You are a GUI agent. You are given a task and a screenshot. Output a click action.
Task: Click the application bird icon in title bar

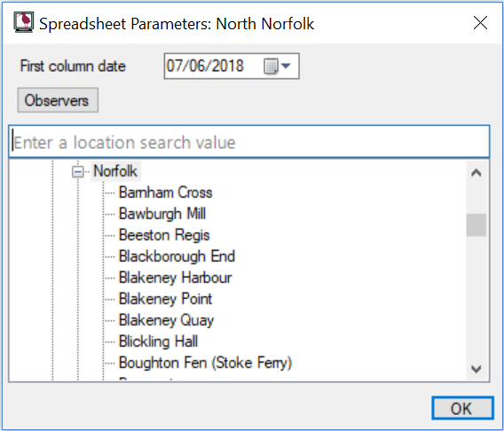click(23, 22)
